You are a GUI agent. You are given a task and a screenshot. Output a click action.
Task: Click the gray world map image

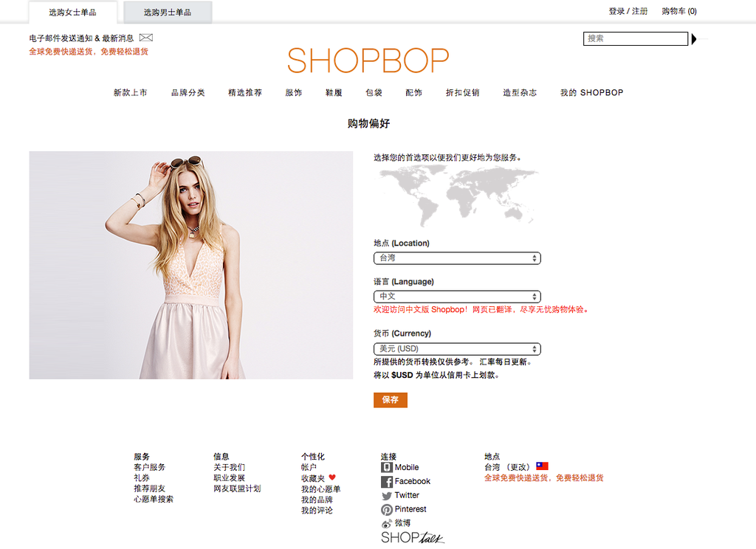[457, 196]
